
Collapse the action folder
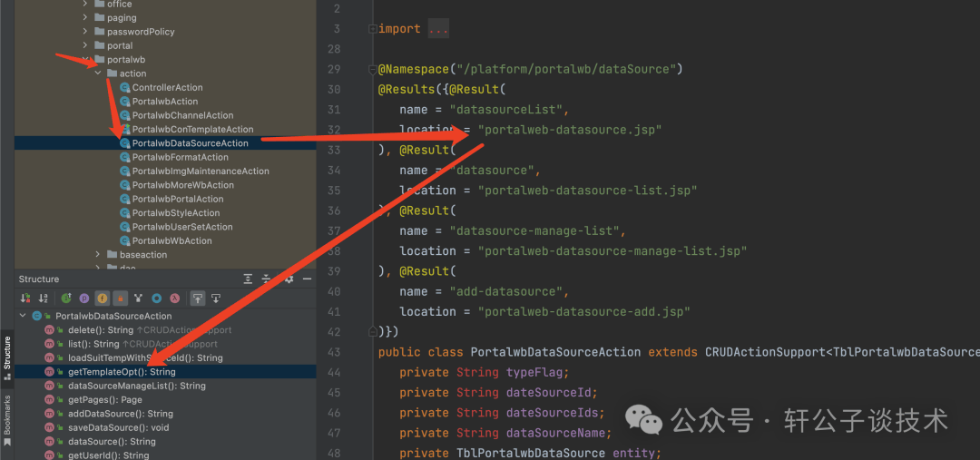coord(98,73)
